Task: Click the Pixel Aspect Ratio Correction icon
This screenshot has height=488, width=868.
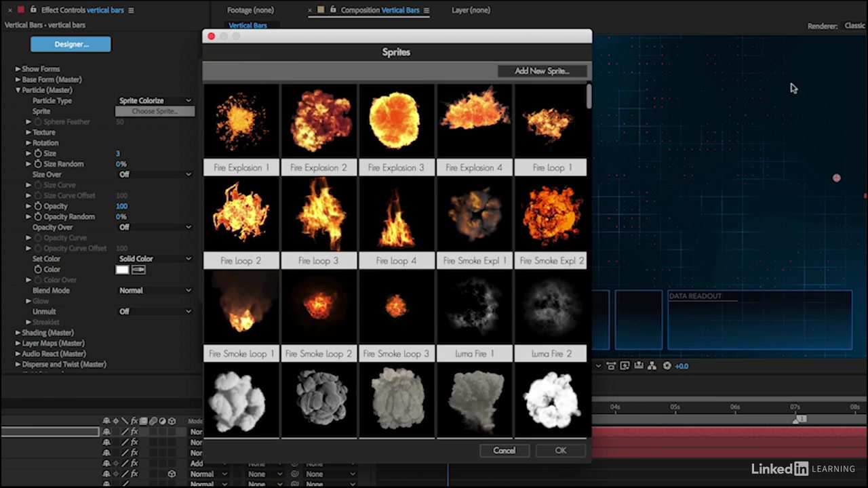Action: [x=611, y=366]
